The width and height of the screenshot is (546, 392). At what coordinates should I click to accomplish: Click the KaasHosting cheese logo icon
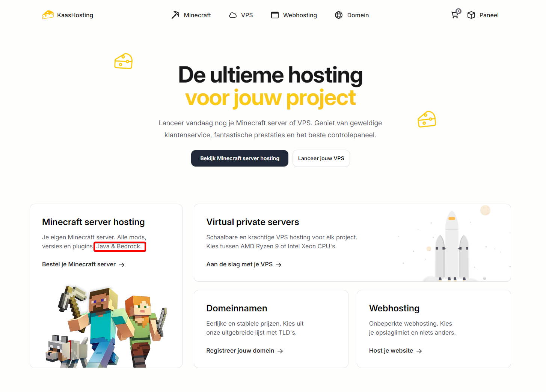[48, 15]
